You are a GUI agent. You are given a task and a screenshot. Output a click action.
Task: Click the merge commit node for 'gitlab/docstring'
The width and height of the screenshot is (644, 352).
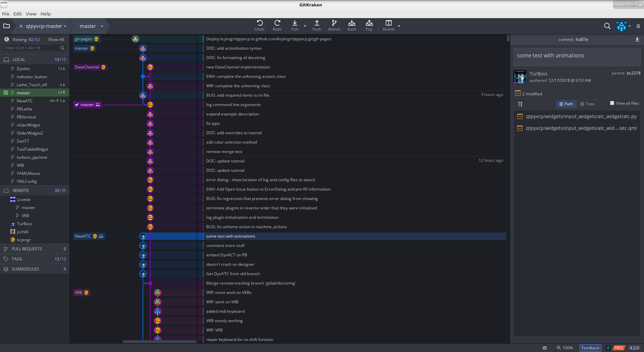[150, 283]
